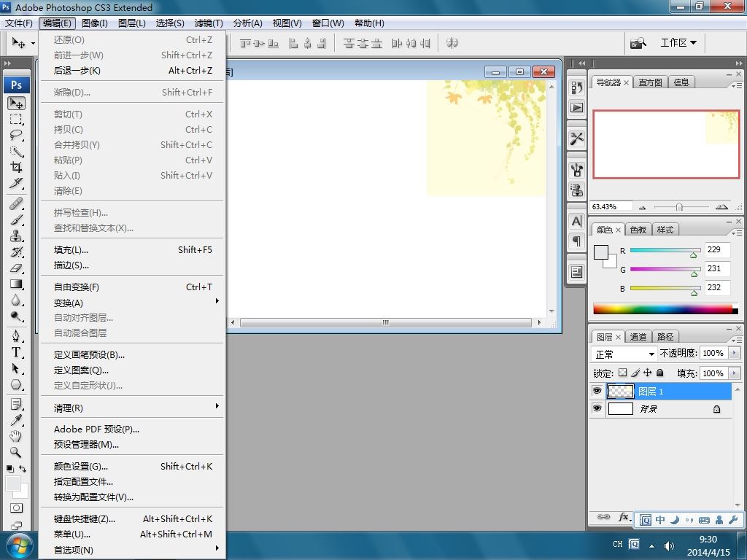The height and width of the screenshot is (560, 747).
Task: Open the Paragraph panel icon
Action: pyautogui.click(x=576, y=241)
